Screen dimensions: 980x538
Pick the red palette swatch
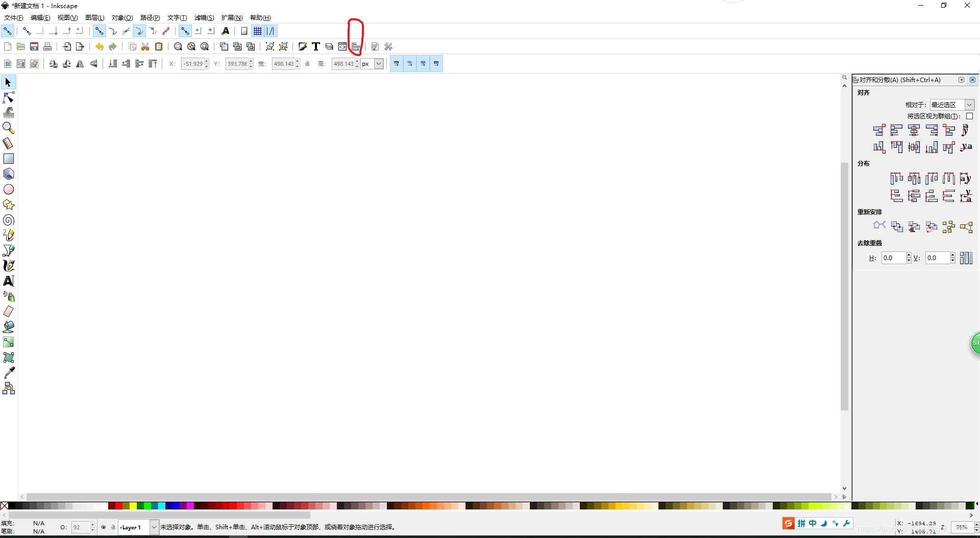pos(119,506)
